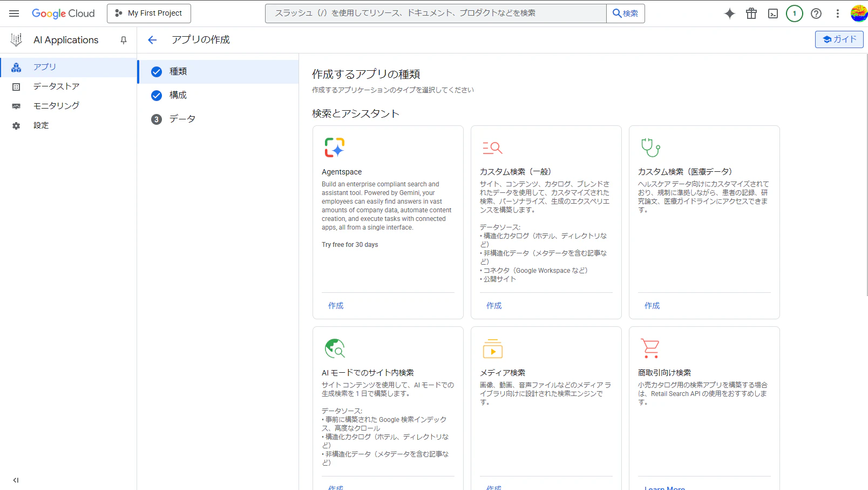Click the AI モードでのサイト内検索 title
Viewport: 868px width, 490px height.
(x=368, y=373)
